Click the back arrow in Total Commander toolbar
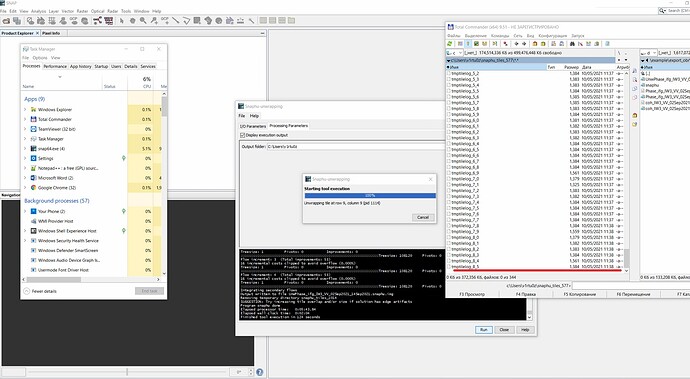This screenshot has height=379, width=690. point(516,44)
